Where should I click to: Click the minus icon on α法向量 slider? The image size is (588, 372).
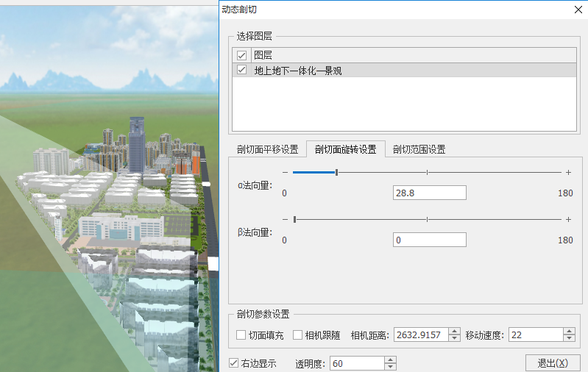[x=284, y=172]
